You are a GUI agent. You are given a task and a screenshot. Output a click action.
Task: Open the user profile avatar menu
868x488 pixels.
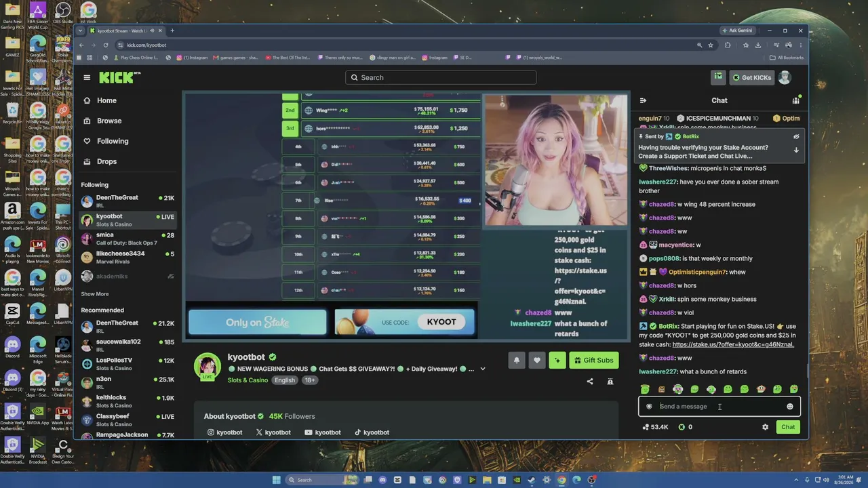click(785, 77)
